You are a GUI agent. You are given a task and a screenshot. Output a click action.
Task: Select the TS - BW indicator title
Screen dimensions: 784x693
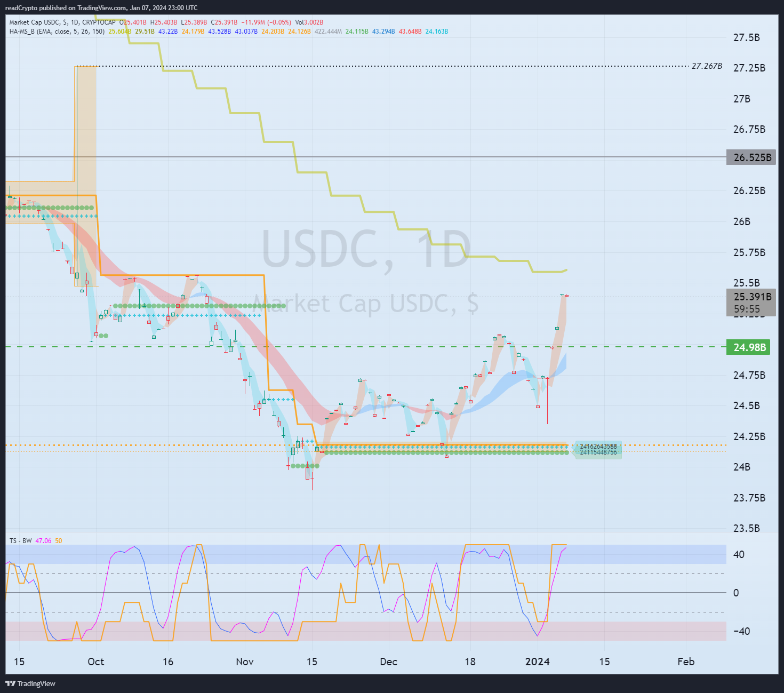click(20, 541)
